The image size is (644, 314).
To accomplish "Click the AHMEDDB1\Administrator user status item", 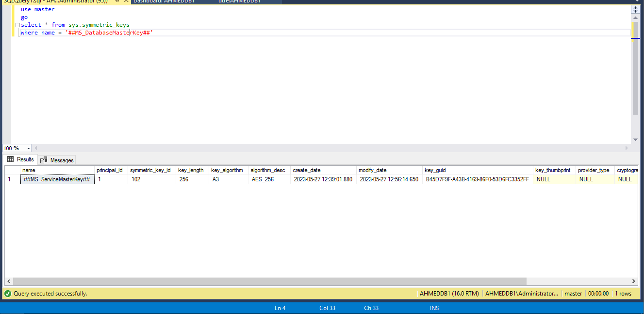I will coord(522,293).
